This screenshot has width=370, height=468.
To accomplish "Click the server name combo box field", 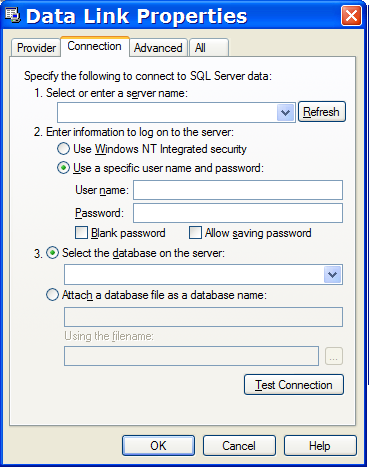I will [x=176, y=113].
